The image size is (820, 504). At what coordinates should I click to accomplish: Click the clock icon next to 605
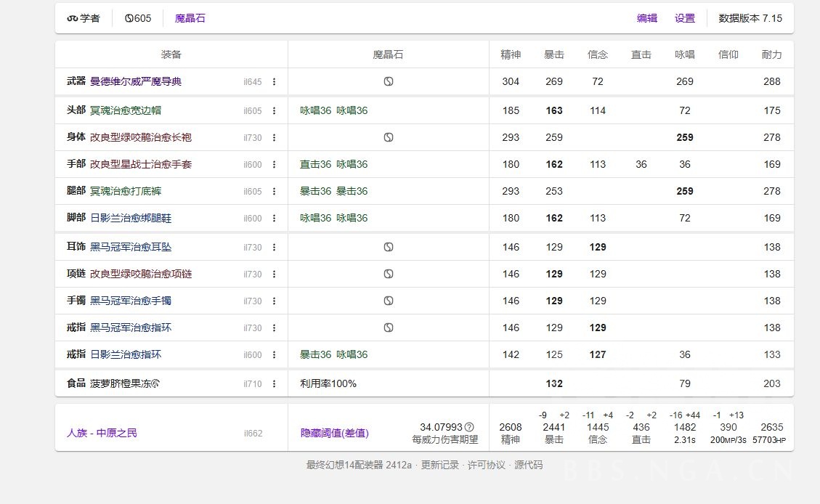[x=128, y=18]
